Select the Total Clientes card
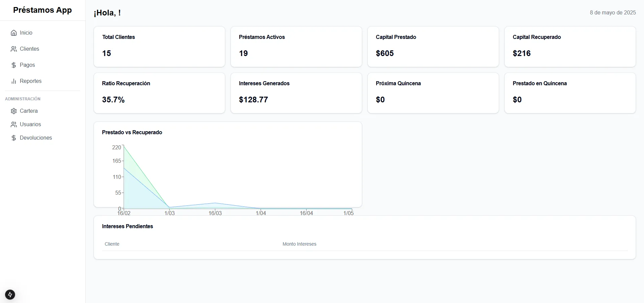 click(x=159, y=46)
